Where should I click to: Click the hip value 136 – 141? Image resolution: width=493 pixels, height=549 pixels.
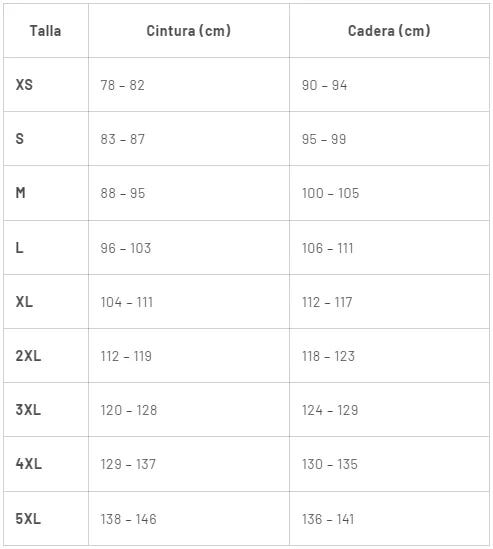click(328, 519)
